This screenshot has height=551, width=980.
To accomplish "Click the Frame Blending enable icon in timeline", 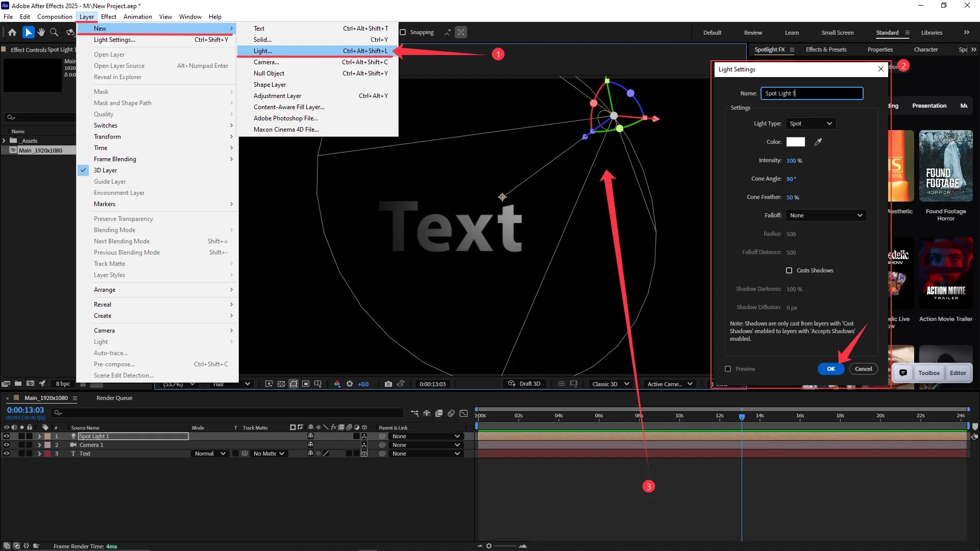I will pyautogui.click(x=439, y=413).
